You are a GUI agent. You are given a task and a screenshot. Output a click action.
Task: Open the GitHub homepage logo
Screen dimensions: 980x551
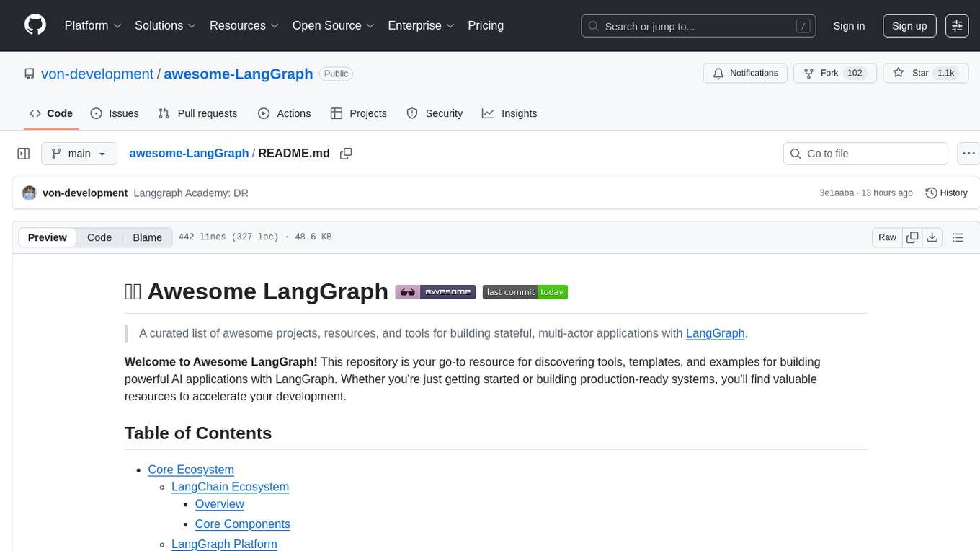click(x=35, y=25)
